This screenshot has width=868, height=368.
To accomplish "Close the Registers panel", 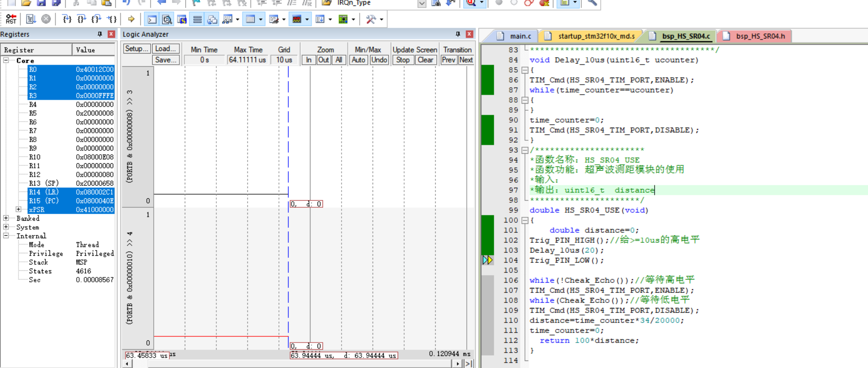I will [x=111, y=34].
